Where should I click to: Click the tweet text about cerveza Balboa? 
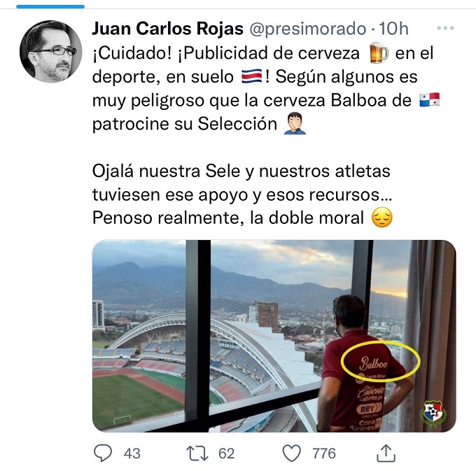pos(266,135)
